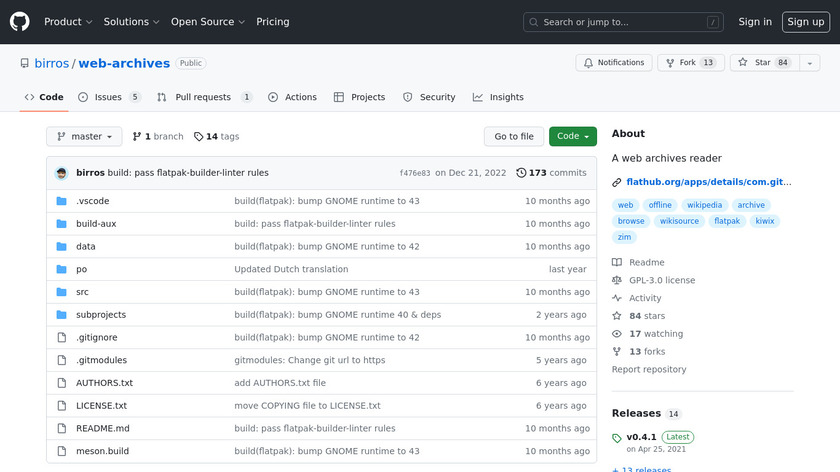
Task: Click the Activity pulse icon in About
Action: [617, 298]
